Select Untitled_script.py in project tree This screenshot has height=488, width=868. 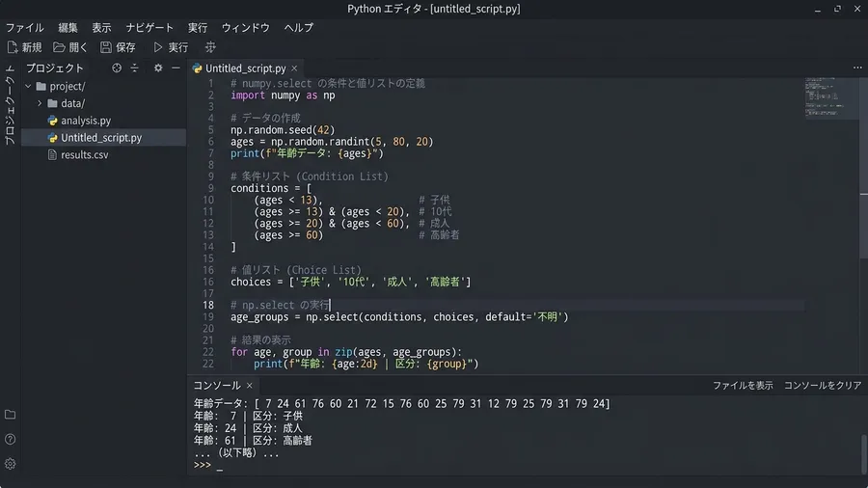[x=103, y=138]
